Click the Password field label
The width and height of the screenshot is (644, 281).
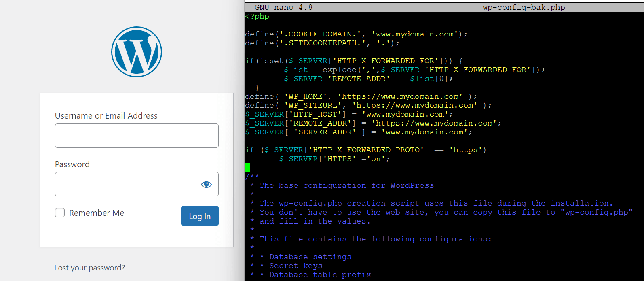(x=72, y=164)
